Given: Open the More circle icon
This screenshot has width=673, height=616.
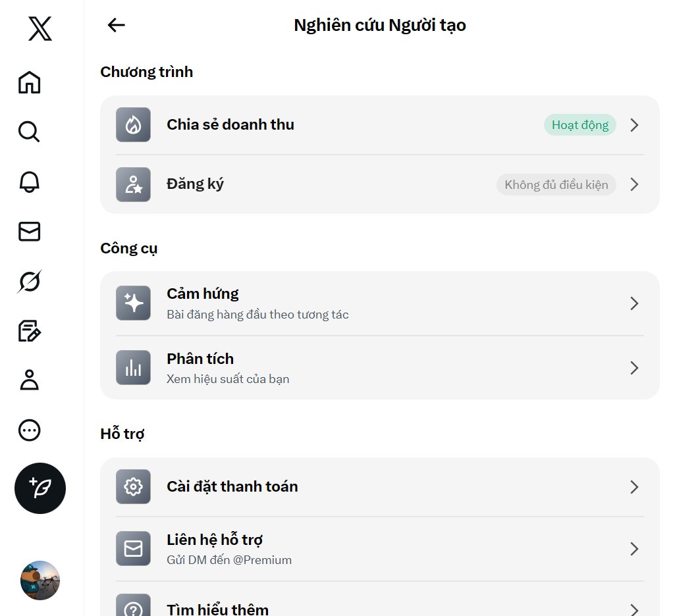Looking at the screenshot, I should pyautogui.click(x=29, y=430).
